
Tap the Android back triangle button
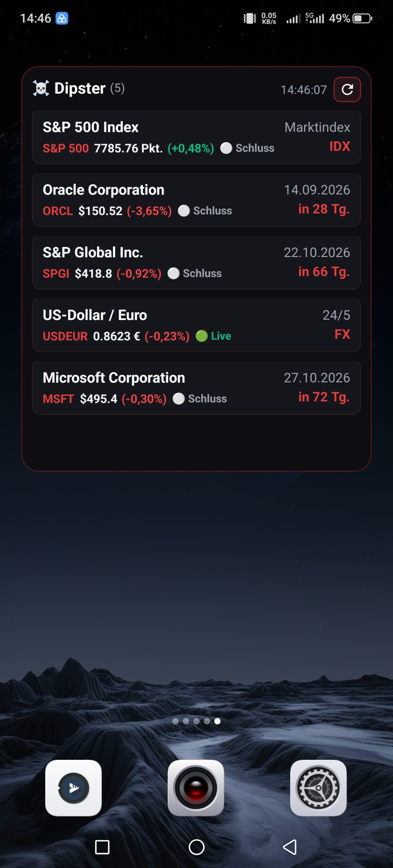click(x=290, y=847)
